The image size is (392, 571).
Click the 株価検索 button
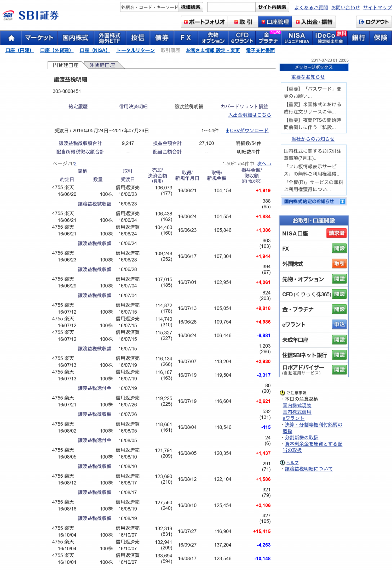pos(191,7)
